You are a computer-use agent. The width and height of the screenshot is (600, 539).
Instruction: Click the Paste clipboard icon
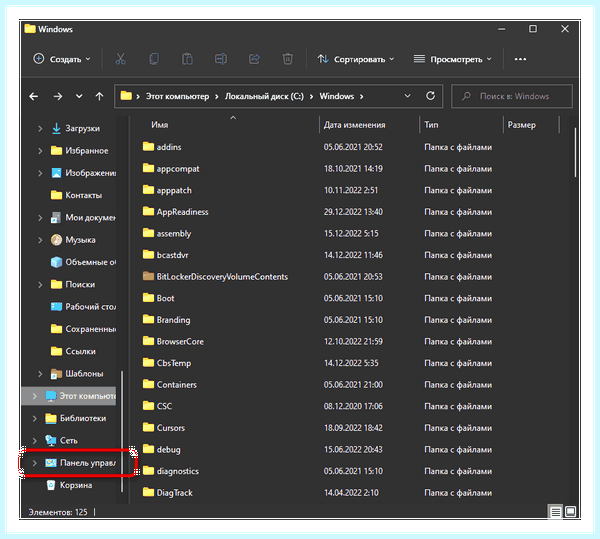[187, 59]
